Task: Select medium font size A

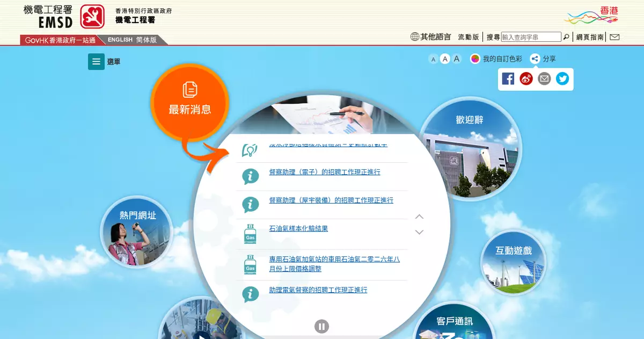Action: pyautogui.click(x=445, y=59)
